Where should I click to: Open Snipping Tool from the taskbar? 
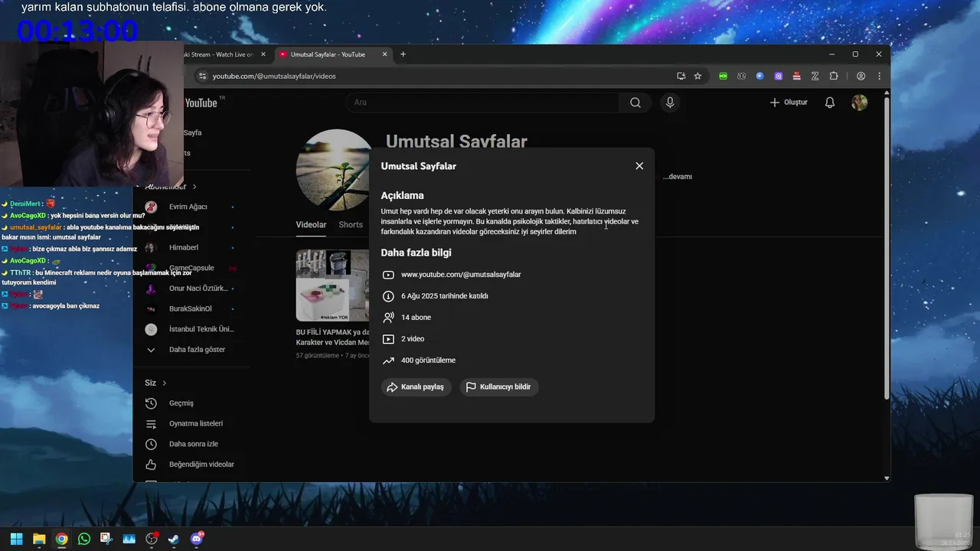click(x=106, y=539)
